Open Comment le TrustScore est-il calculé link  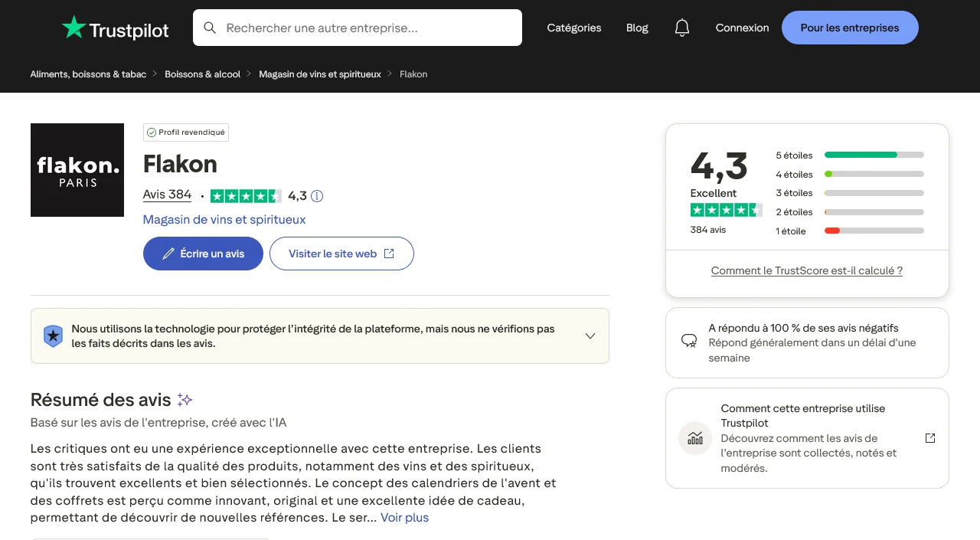tap(807, 270)
